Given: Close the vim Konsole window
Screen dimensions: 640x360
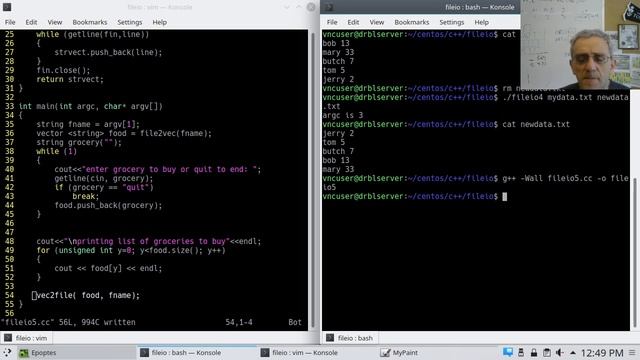Looking at the screenshot, I should point(311,7).
